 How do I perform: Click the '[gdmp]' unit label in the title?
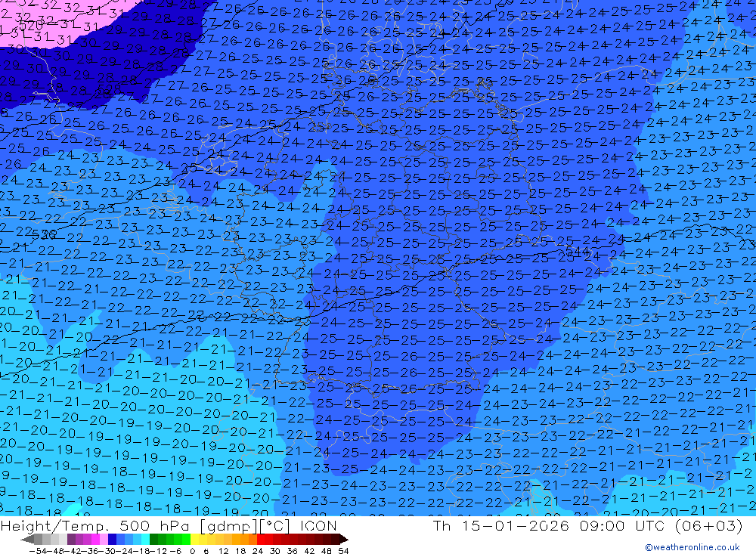point(229,526)
